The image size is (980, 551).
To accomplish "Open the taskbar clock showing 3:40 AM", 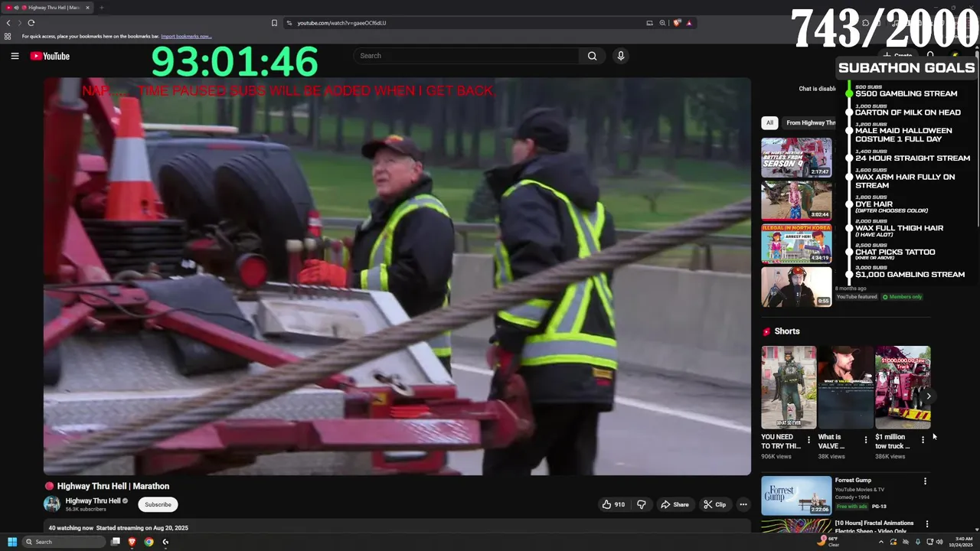I will coord(961,542).
